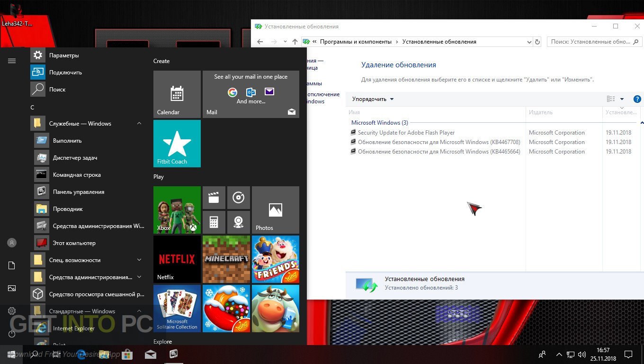
Task: Sort by Установлено column header
Action: 621,112
